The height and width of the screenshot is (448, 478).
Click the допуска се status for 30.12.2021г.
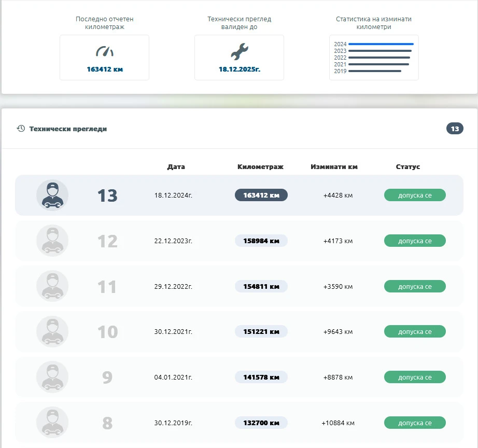point(415,332)
